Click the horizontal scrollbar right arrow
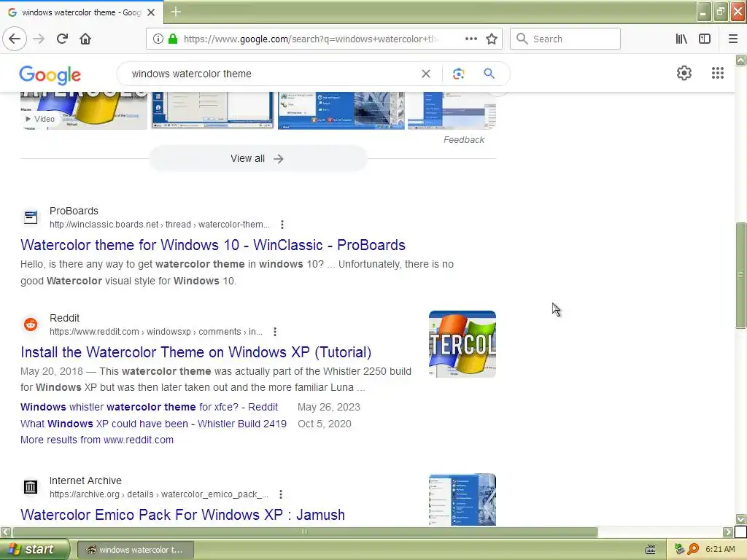The height and width of the screenshot is (560, 747). click(x=728, y=532)
